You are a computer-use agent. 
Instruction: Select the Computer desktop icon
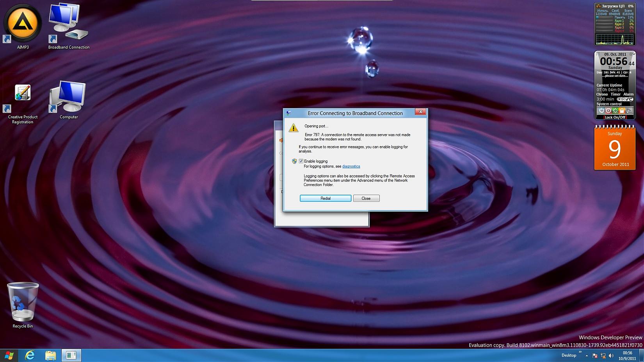(69, 98)
